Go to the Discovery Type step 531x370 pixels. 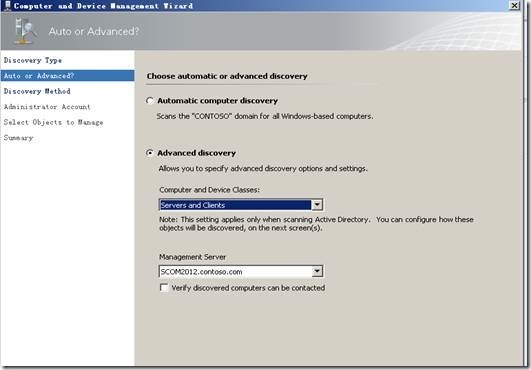click(x=33, y=60)
